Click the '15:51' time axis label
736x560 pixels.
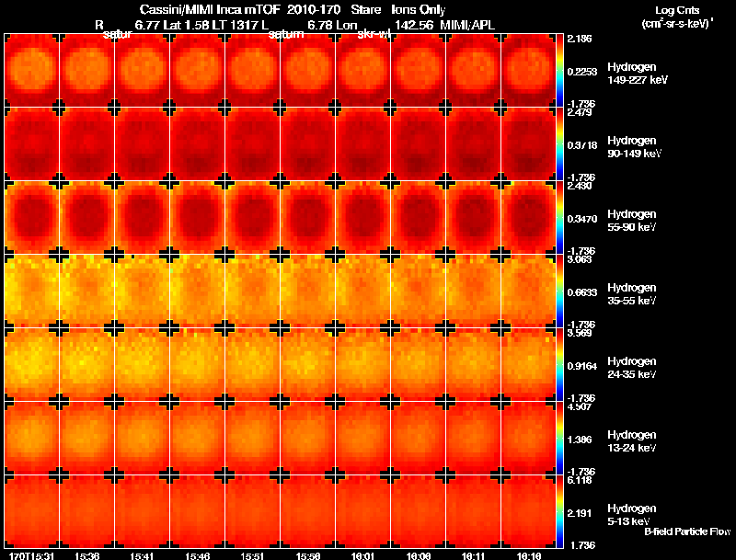click(253, 555)
